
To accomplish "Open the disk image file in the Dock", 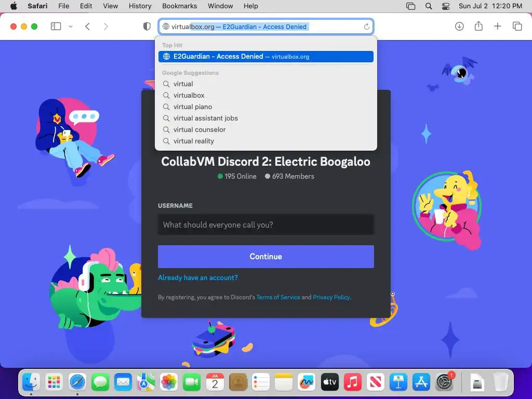I will (x=478, y=382).
